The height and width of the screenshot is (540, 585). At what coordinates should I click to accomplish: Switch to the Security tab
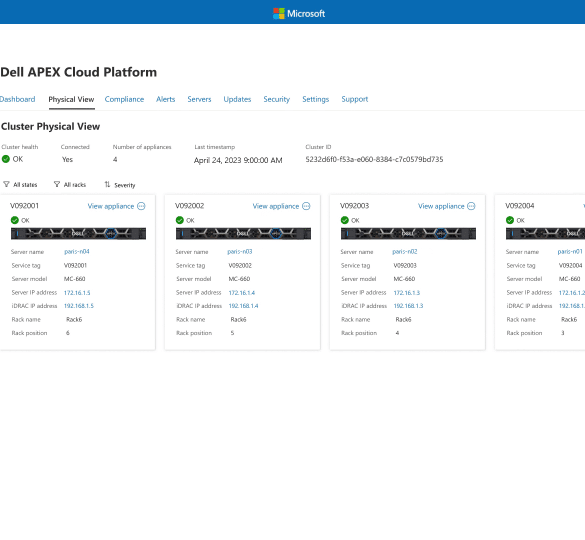[x=276, y=99]
